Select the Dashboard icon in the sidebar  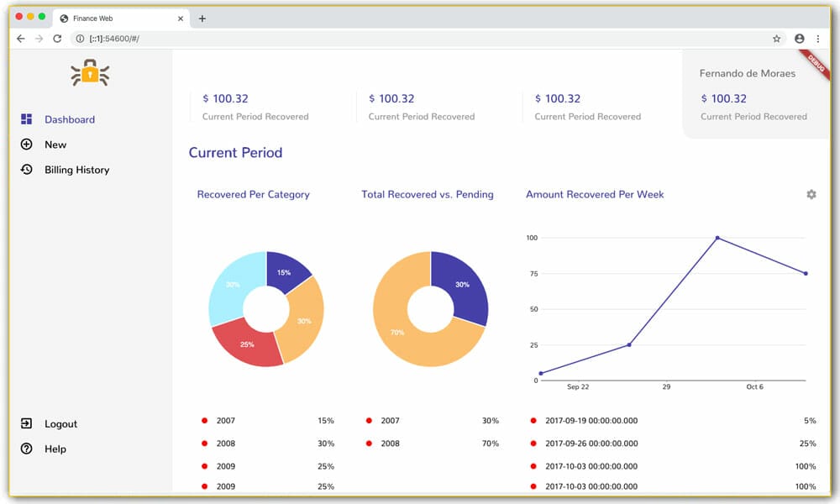pyautogui.click(x=27, y=119)
